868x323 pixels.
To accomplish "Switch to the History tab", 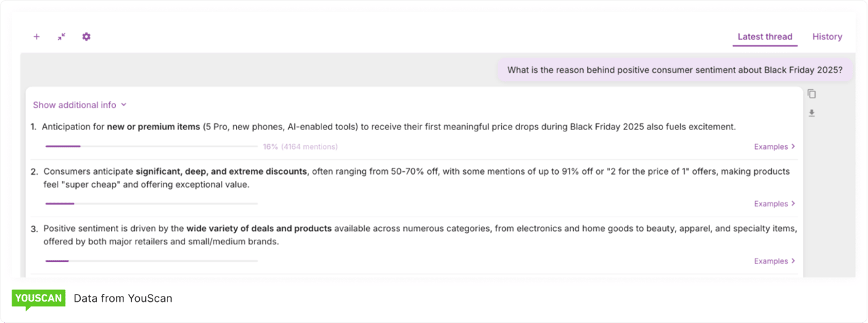I will 827,37.
